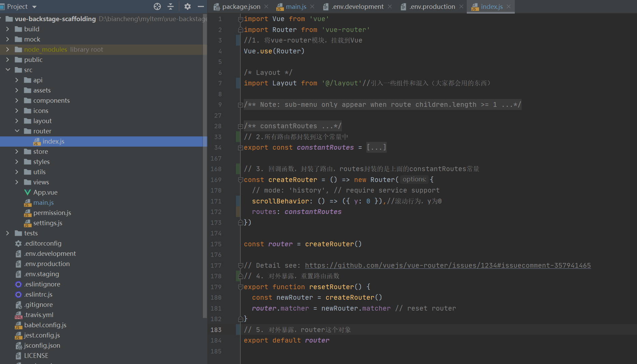
Task: Close the index.js tab
Action: click(509, 6)
